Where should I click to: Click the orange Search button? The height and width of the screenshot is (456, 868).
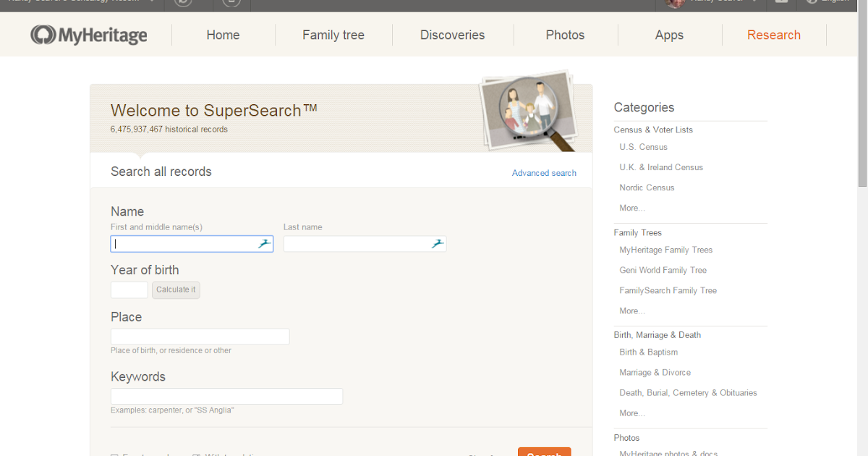[x=544, y=453]
